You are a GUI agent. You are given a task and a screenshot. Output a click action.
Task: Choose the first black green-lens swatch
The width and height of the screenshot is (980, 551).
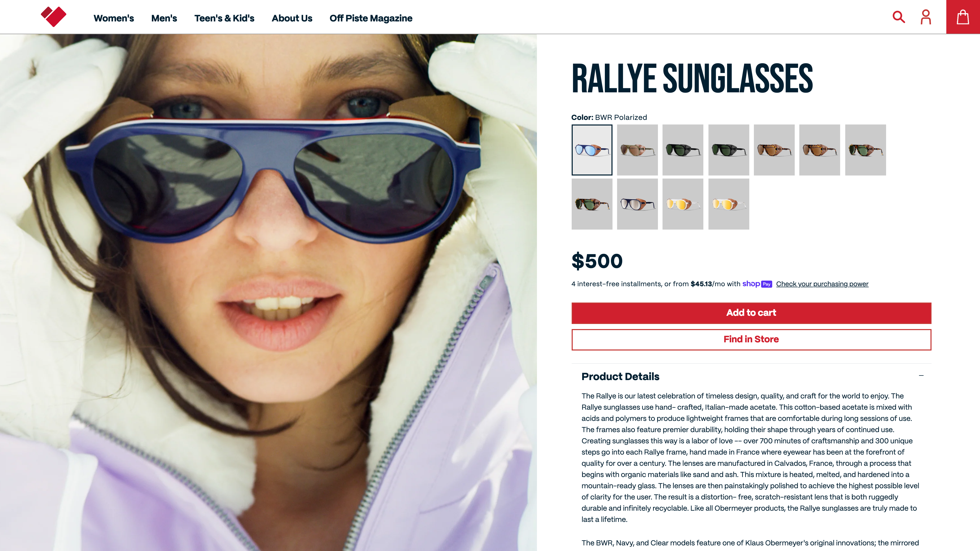tap(683, 150)
